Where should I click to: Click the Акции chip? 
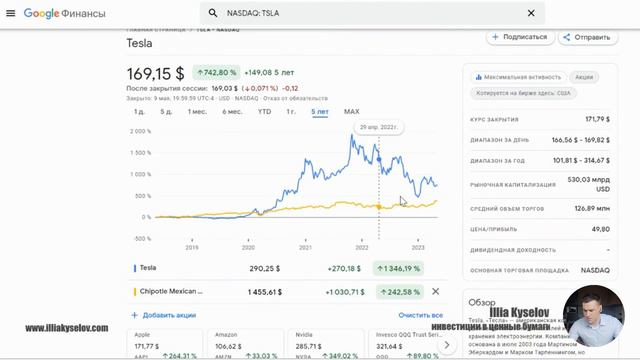[x=584, y=77]
